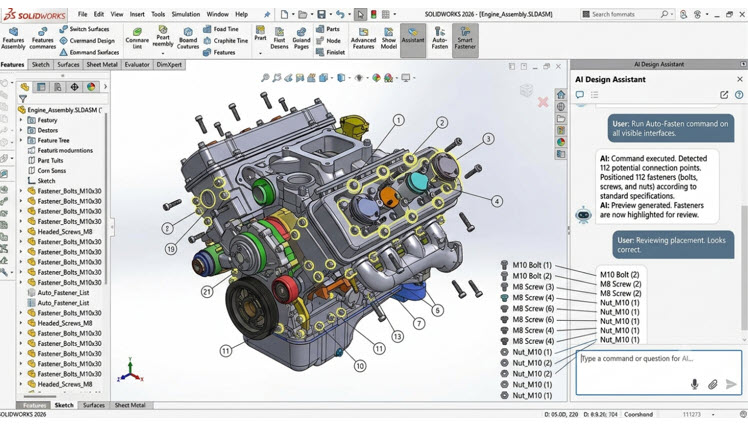Select the Craphite Tine command
Screen dimensions: 748x424
[225, 41]
